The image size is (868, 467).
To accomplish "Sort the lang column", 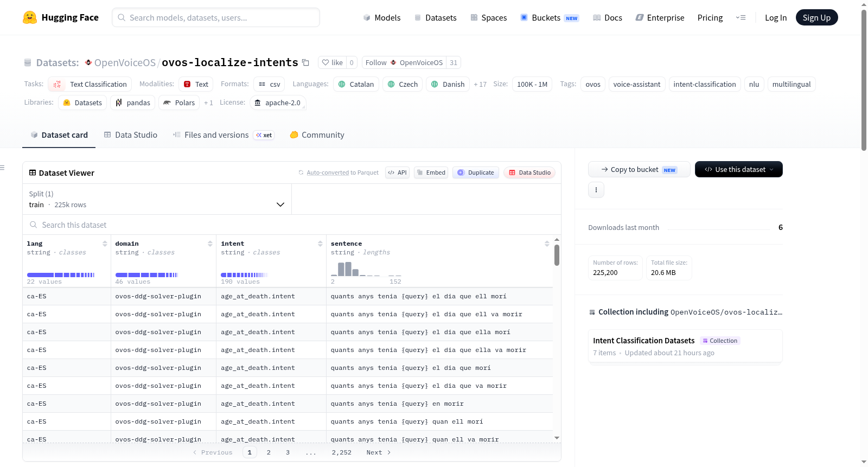I will pyautogui.click(x=105, y=244).
